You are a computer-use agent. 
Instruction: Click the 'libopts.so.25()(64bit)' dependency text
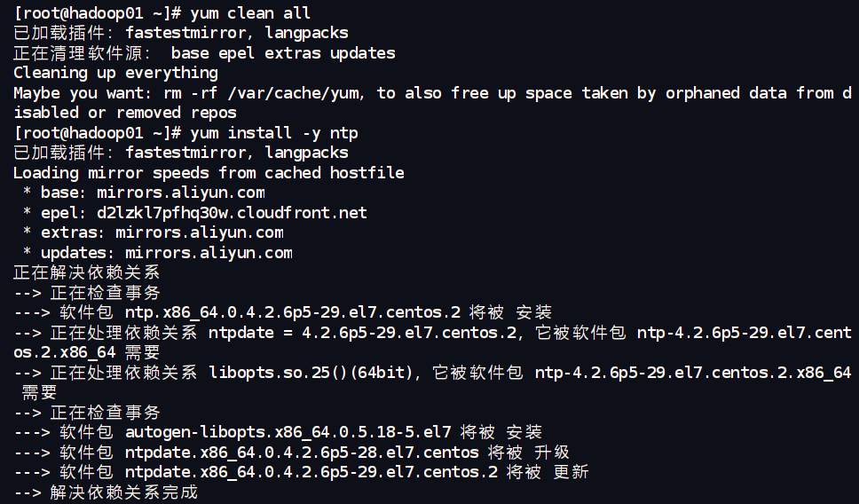tap(310, 373)
